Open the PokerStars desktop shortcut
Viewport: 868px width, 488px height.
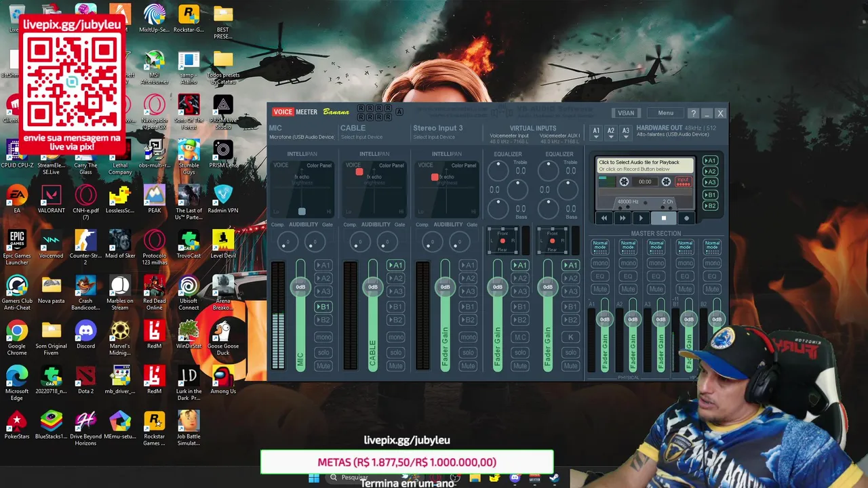[17, 425]
